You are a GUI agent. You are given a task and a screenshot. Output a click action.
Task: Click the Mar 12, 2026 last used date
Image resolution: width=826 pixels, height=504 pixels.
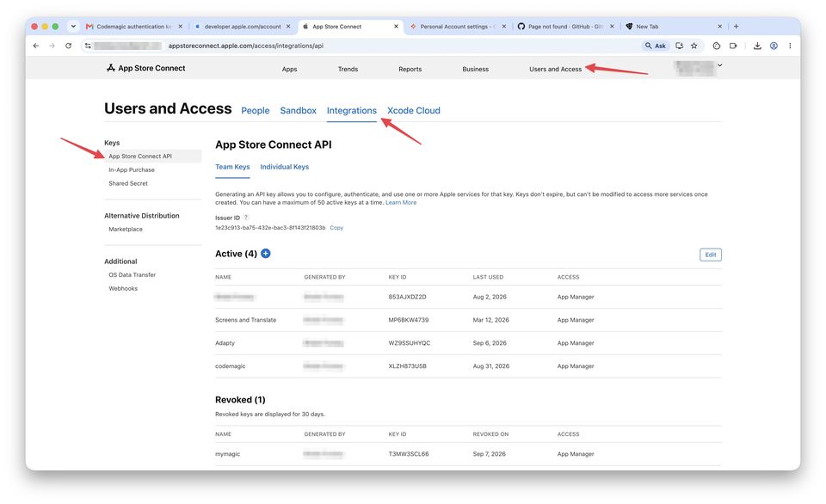491,320
